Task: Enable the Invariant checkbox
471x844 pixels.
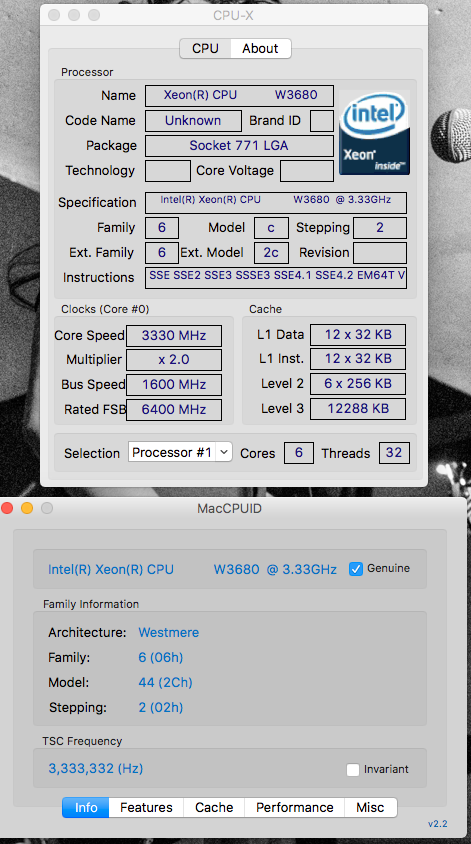Action: [x=353, y=770]
